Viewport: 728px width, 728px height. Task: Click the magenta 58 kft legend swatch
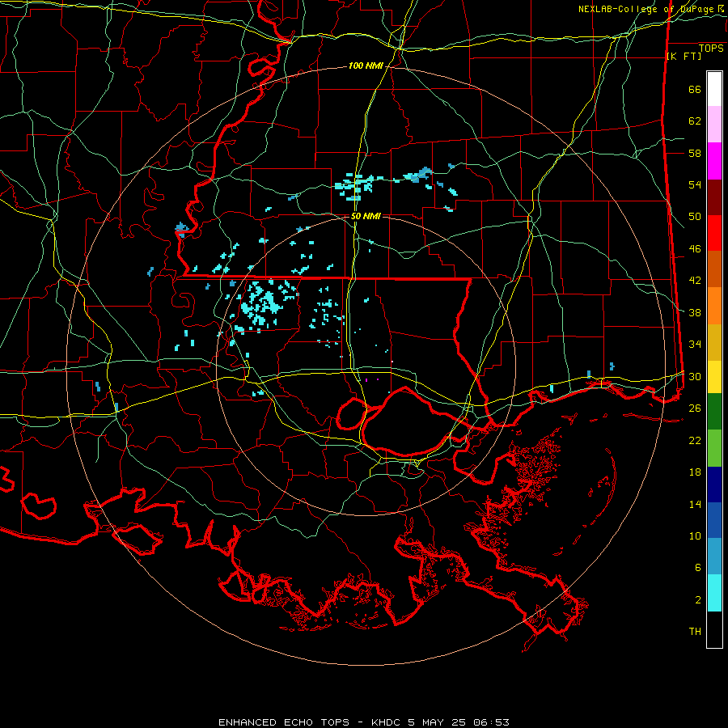[x=714, y=161]
